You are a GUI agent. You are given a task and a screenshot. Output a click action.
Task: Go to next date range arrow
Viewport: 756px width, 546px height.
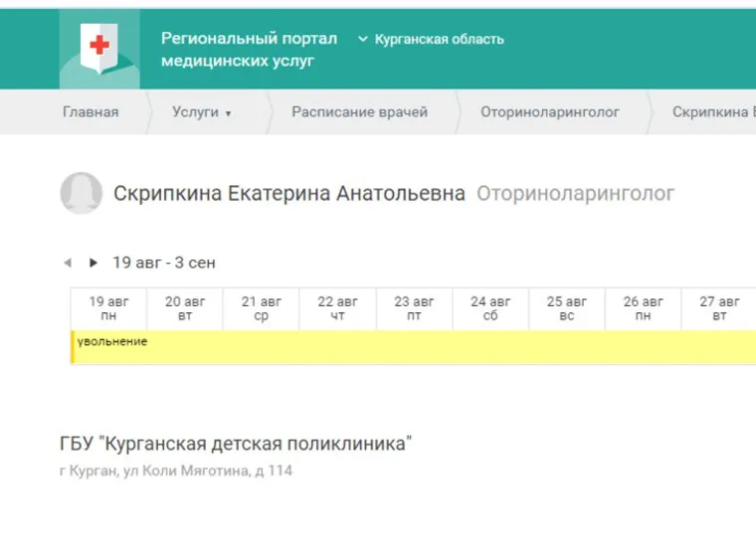point(94,264)
